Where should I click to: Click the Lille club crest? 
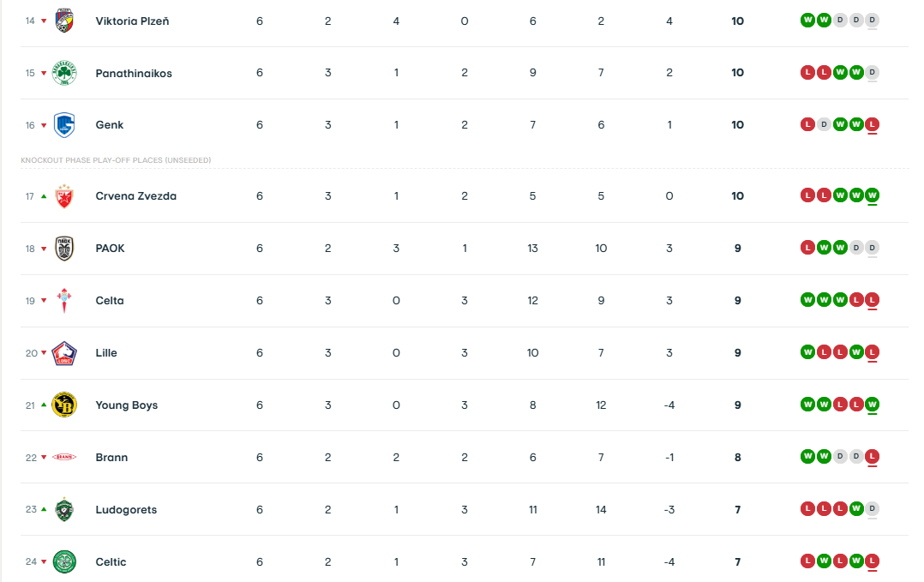tap(64, 353)
